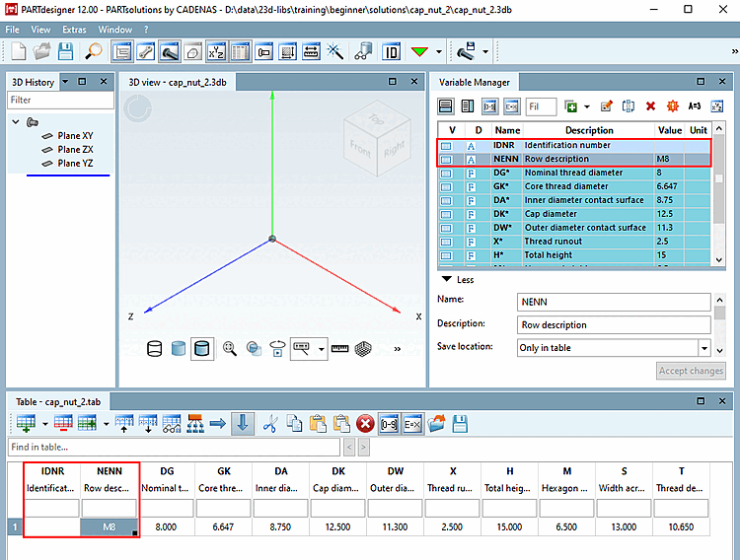Open the Window menu
The image size is (740, 560).
pyautogui.click(x=115, y=30)
